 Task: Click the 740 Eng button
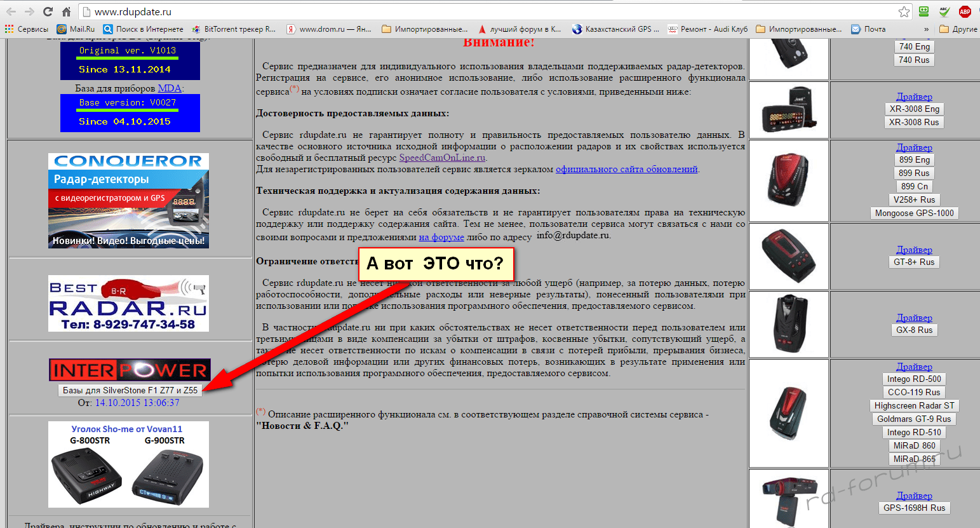click(914, 46)
